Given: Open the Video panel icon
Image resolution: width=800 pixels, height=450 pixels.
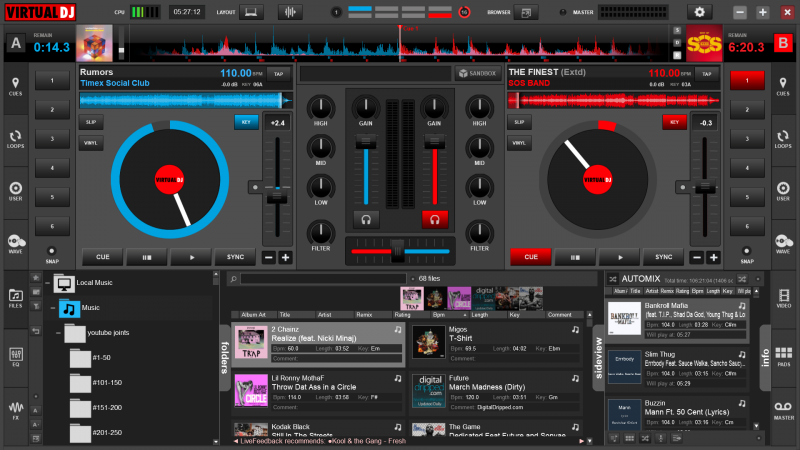Looking at the screenshot, I should click(783, 298).
